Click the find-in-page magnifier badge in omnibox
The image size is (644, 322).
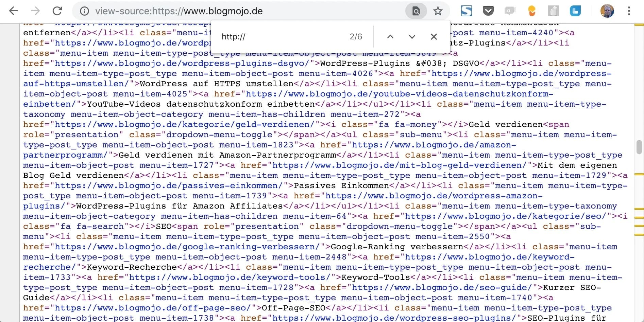pos(416,11)
